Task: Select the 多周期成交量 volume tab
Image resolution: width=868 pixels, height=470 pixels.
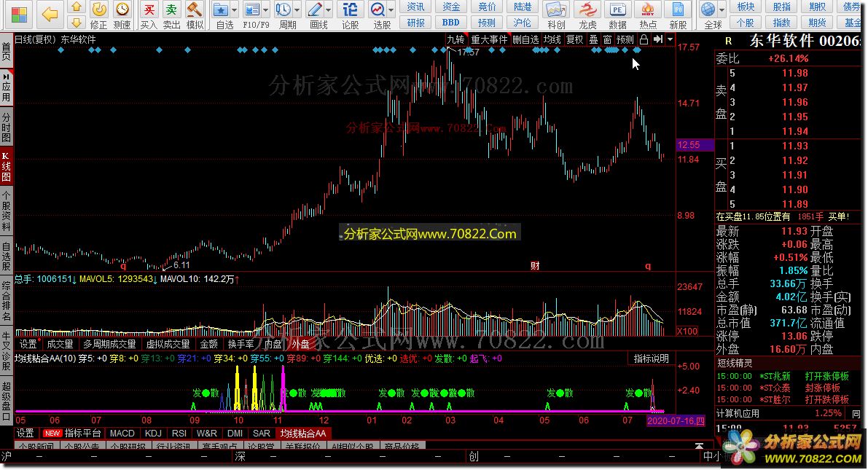Action: click(x=109, y=345)
